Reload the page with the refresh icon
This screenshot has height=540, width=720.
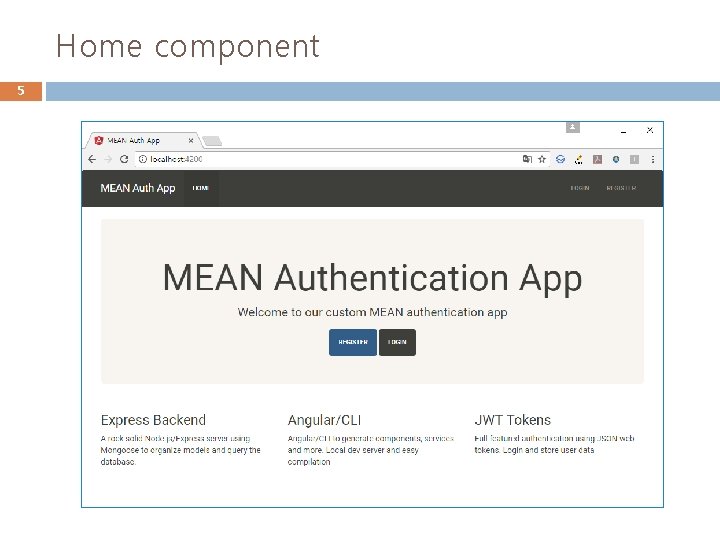(124, 159)
